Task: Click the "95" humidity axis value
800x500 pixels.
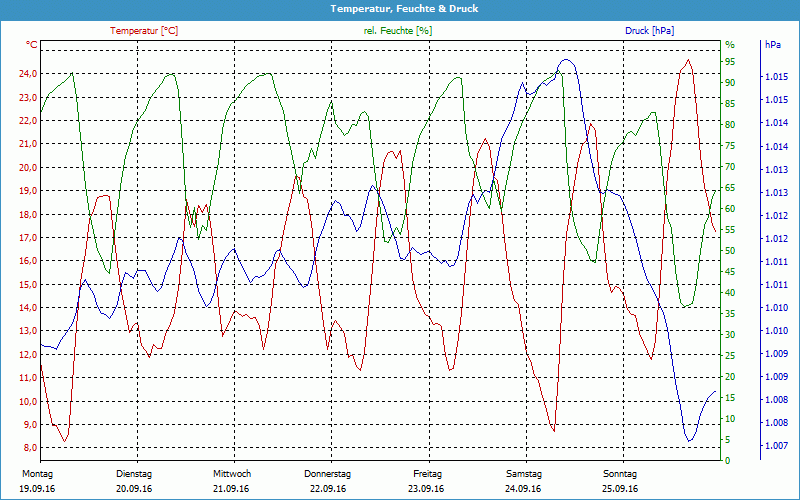Action: [730, 62]
